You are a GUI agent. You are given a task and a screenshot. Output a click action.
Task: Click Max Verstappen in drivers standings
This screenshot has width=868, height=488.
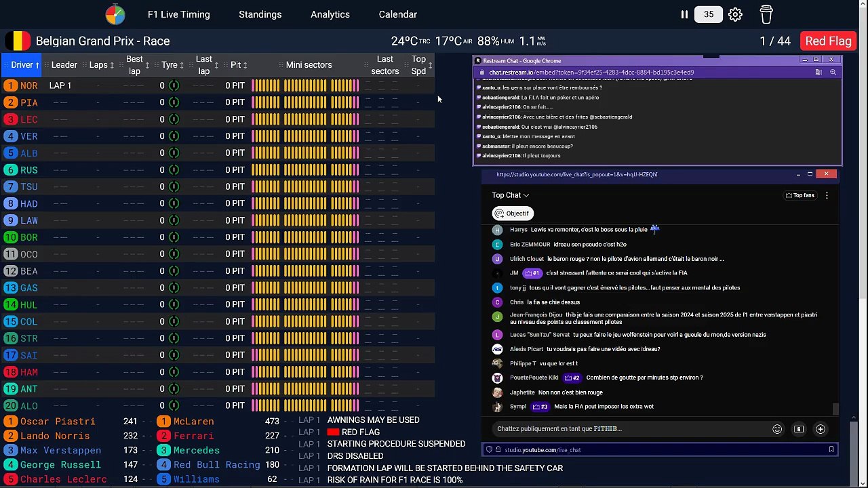[60, 450]
